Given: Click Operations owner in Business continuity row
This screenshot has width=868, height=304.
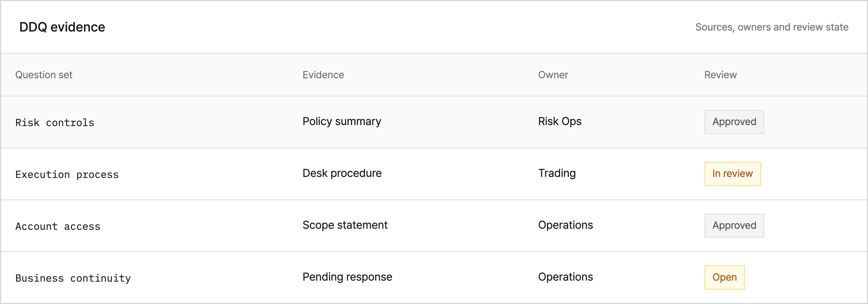Looking at the screenshot, I should 565,277.
